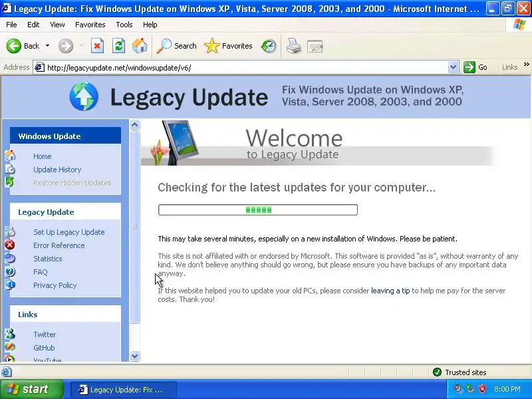
Task: Click the FAQ question mark icon
Action: (10, 271)
